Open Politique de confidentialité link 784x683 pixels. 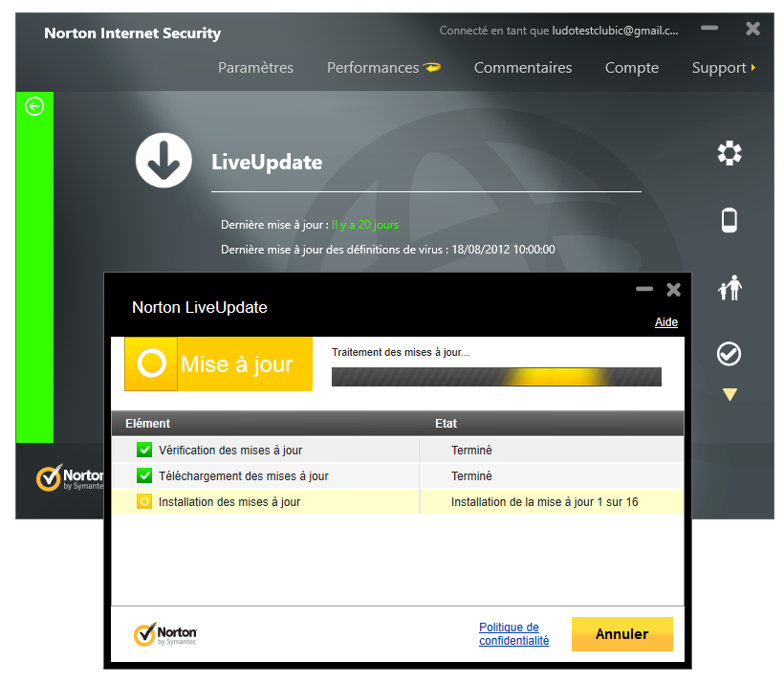click(514, 634)
